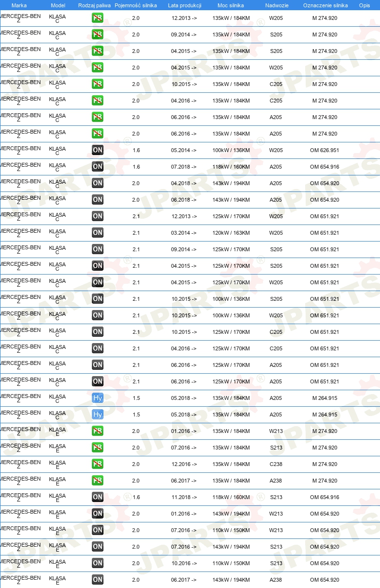
Task: Select the 07.2018 -> production date cell
Action: 184,167
